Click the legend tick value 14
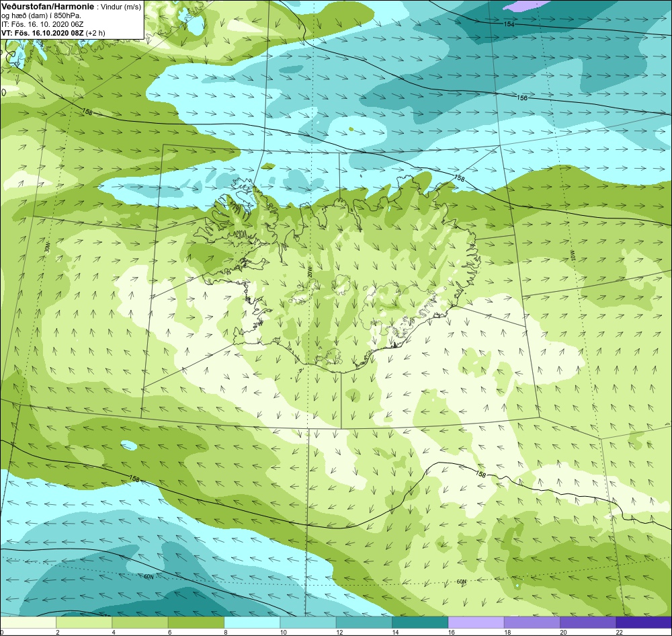 395,632
